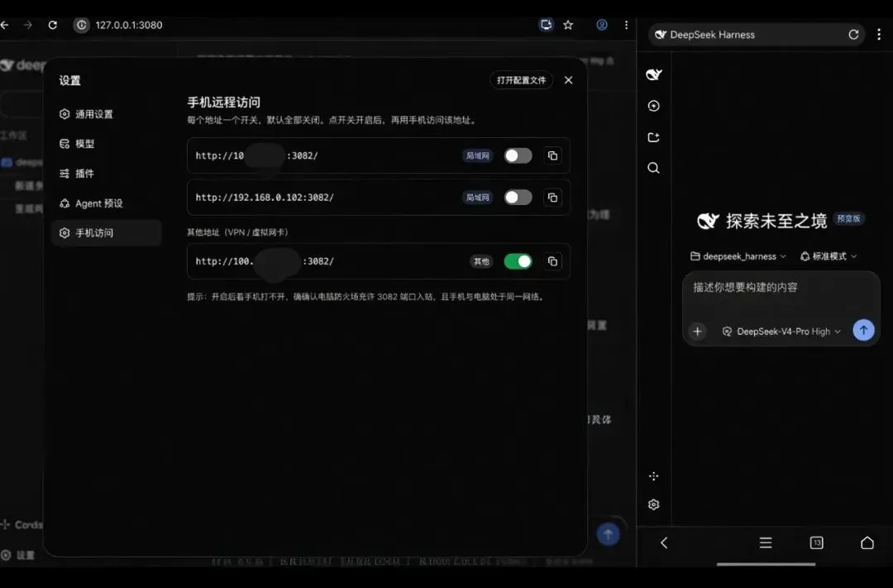Copy the 192.168.0.102:3082 address
This screenshot has width=893, height=588.
coord(552,197)
